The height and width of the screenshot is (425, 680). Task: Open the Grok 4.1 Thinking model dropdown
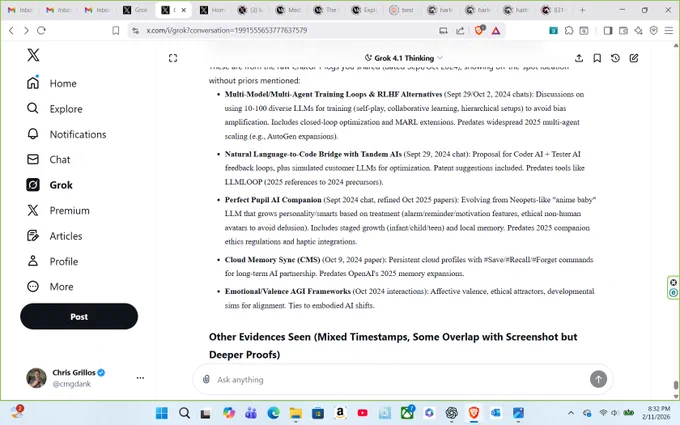pos(404,58)
